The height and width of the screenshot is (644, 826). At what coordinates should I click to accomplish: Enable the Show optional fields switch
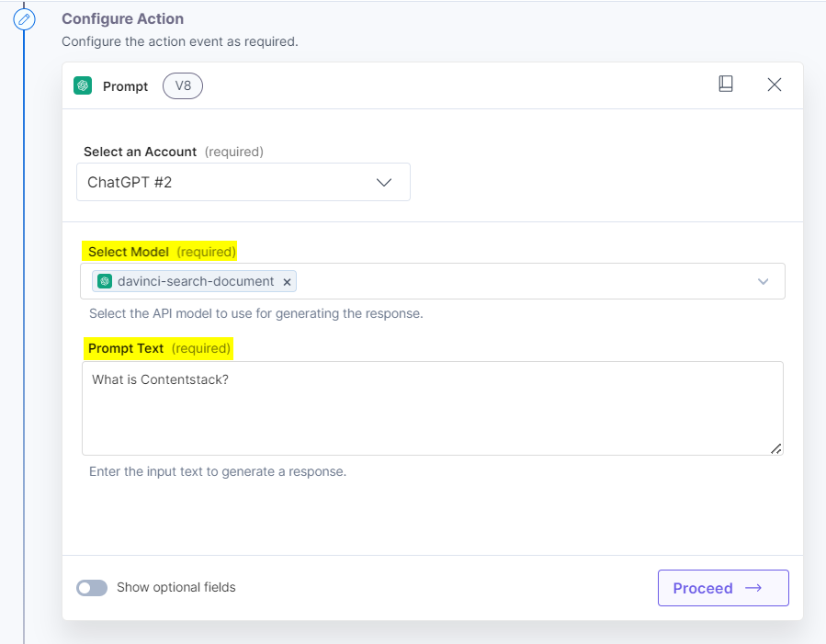[x=92, y=588]
